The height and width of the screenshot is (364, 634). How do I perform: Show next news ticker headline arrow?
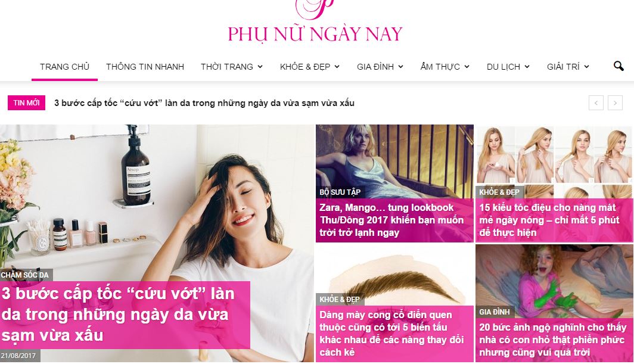tap(615, 102)
